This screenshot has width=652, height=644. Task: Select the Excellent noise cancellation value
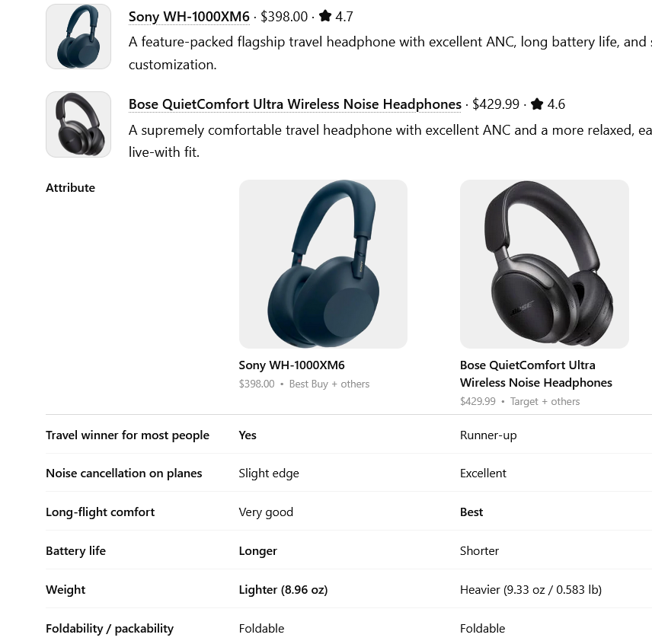pos(483,473)
